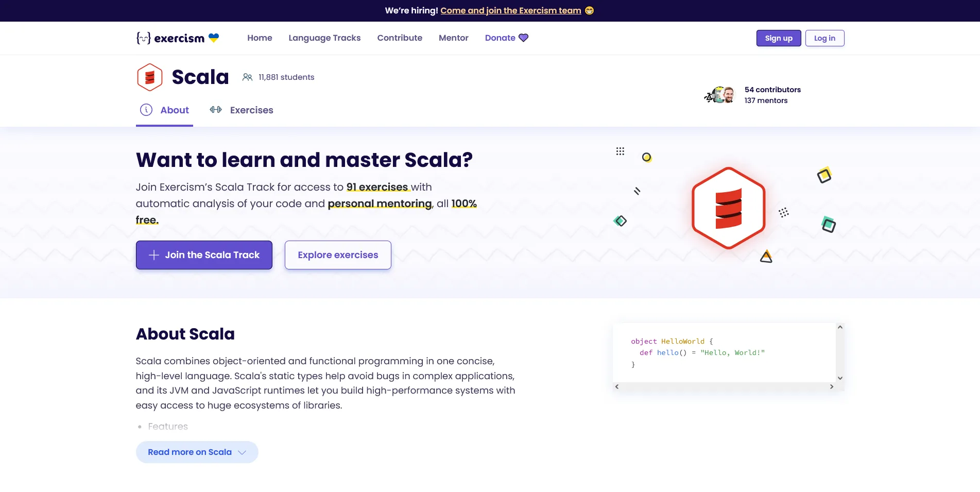Follow the Come and join the Exercism team link
This screenshot has width=980, height=492.
tap(510, 10)
